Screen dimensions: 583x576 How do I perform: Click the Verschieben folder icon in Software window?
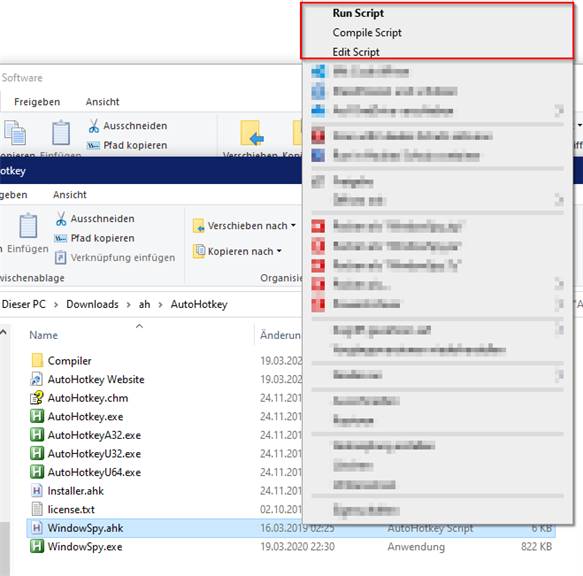click(x=252, y=133)
